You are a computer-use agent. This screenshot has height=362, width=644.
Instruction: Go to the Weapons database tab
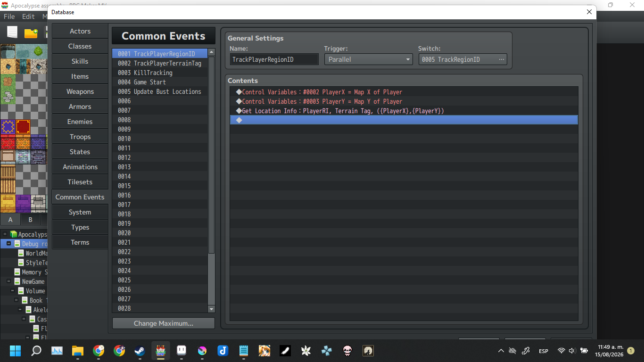(80, 91)
